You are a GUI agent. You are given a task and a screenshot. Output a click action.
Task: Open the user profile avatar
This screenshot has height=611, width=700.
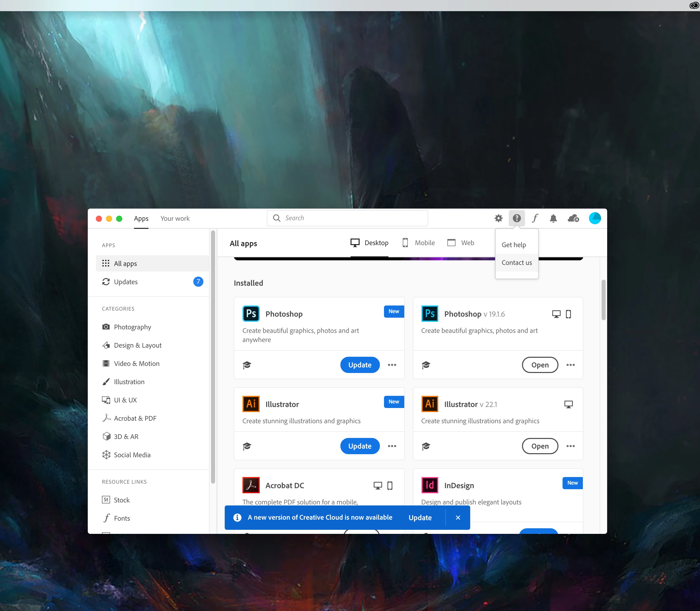pyautogui.click(x=595, y=218)
